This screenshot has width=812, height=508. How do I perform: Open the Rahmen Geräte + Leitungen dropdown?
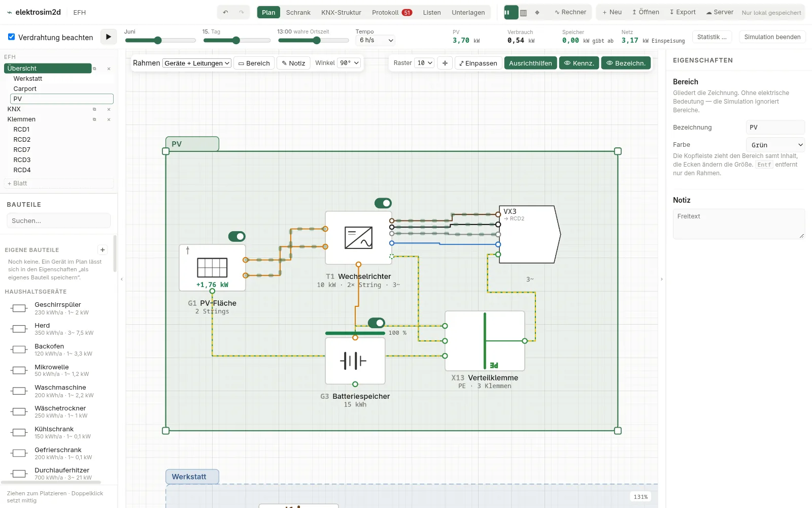click(x=197, y=63)
